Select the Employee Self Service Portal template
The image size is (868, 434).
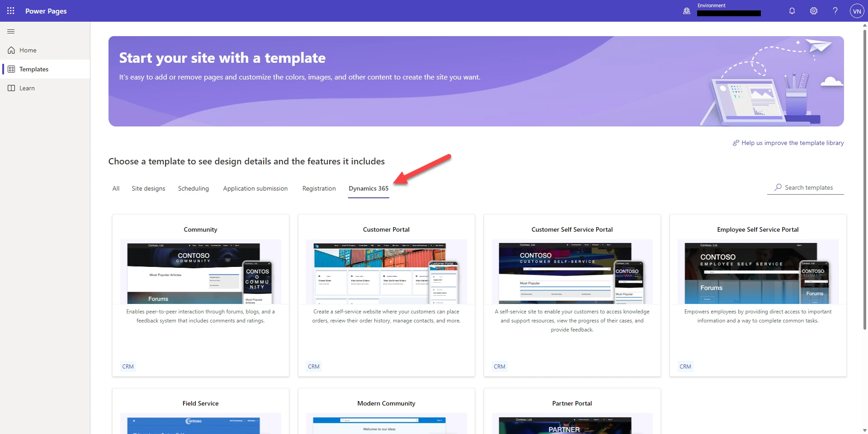click(x=758, y=294)
